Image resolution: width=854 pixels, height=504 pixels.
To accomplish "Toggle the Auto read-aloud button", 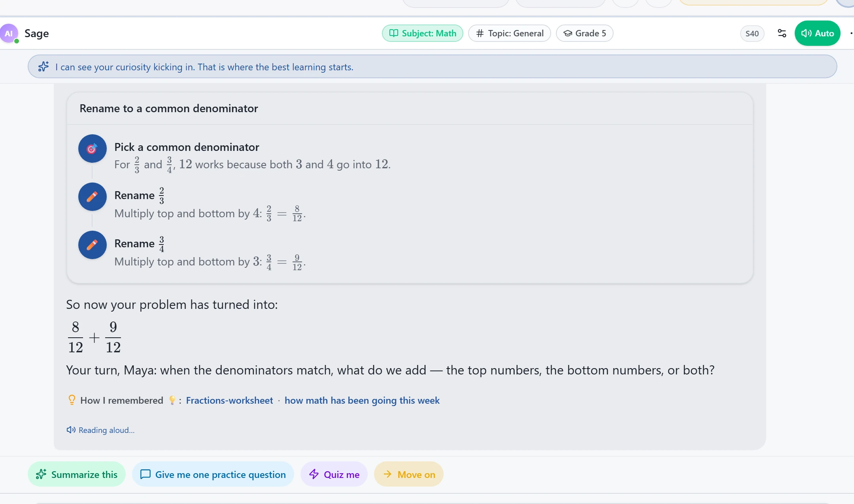I will (x=817, y=33).
